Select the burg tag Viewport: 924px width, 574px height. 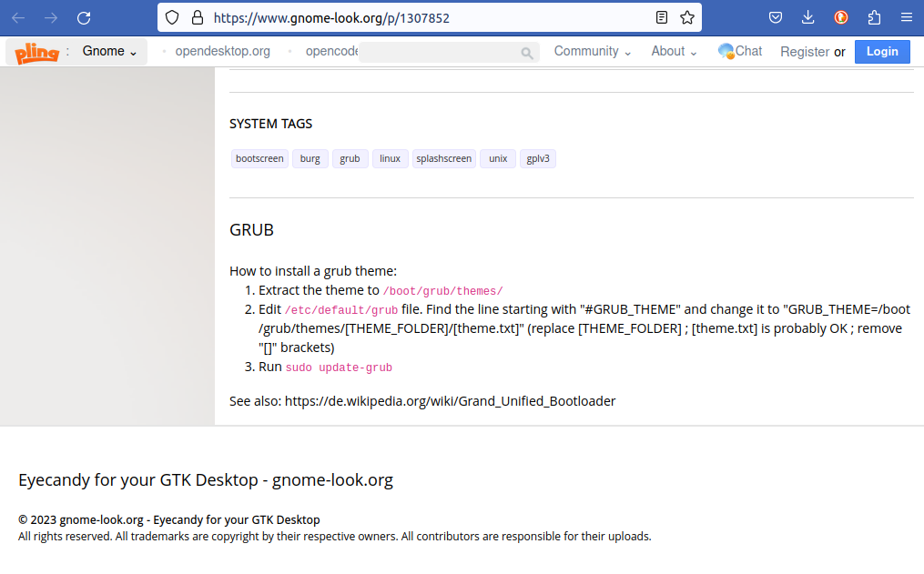[310, 158]
